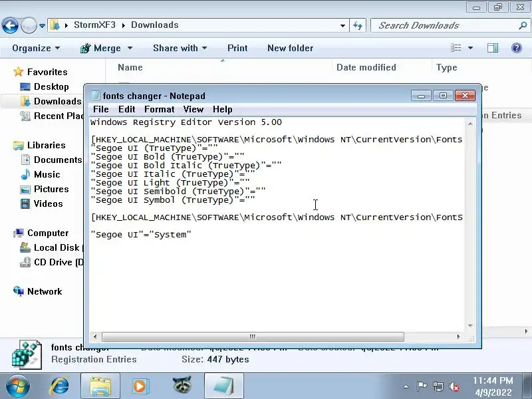
Task: Click the Notepad vertical scroll up arrow
Action: click(x=470, y=124)
